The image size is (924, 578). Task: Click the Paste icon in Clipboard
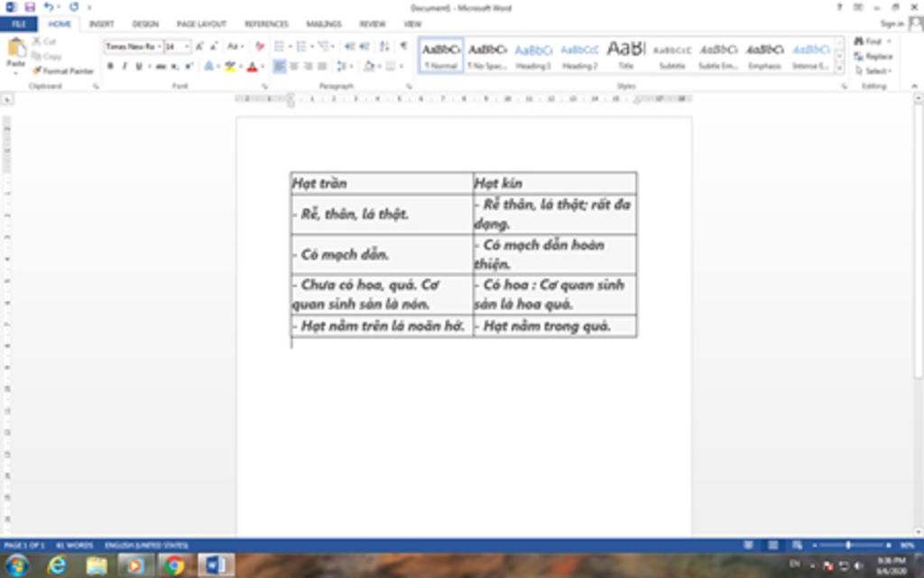16,52
